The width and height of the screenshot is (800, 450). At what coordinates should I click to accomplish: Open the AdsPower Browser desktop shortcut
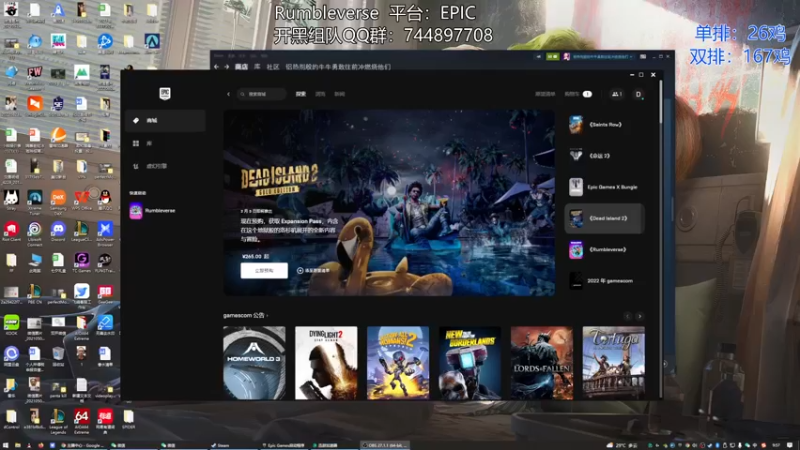105,233
